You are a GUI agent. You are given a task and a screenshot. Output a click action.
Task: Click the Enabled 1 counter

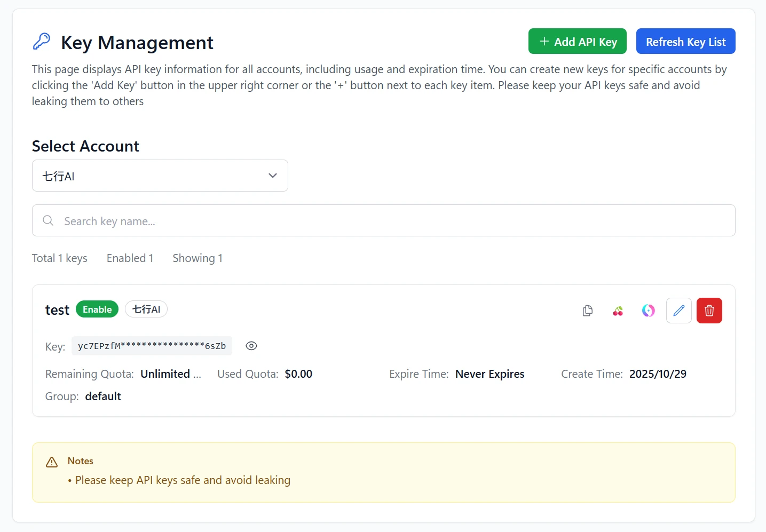tap(130, 258)
